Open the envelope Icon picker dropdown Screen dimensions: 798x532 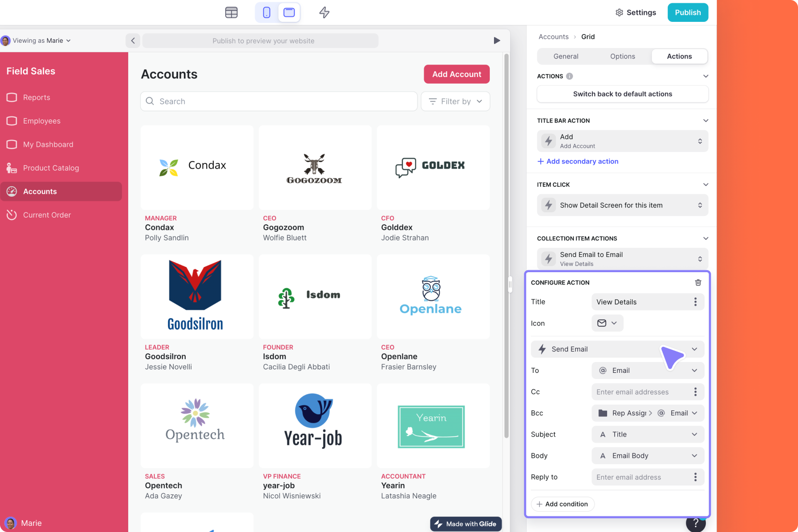[607, 323]
